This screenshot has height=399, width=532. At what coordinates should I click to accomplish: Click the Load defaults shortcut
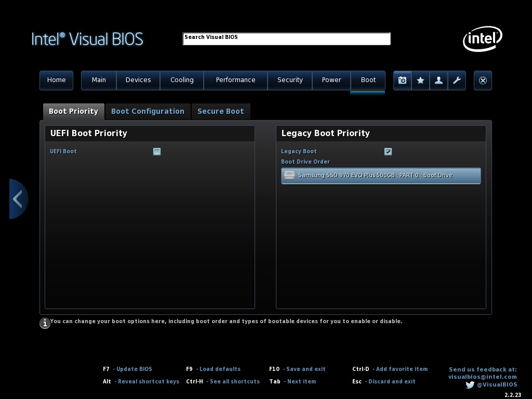219,369
